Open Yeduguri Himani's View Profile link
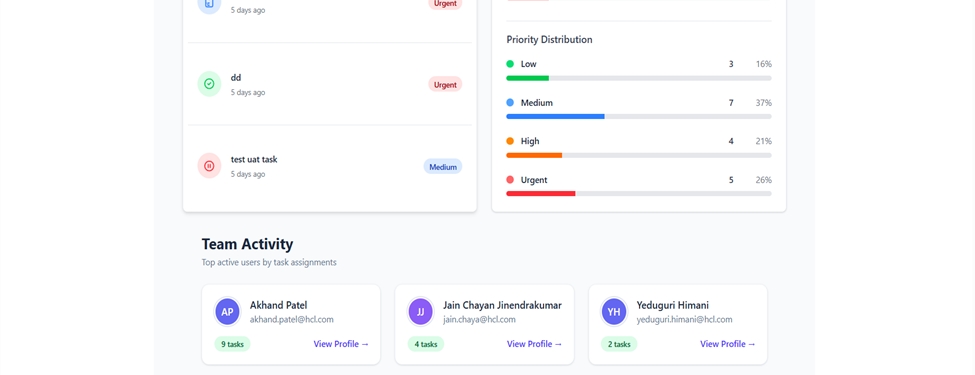Screen dimensions: 975x375 (x=728, y=344)
